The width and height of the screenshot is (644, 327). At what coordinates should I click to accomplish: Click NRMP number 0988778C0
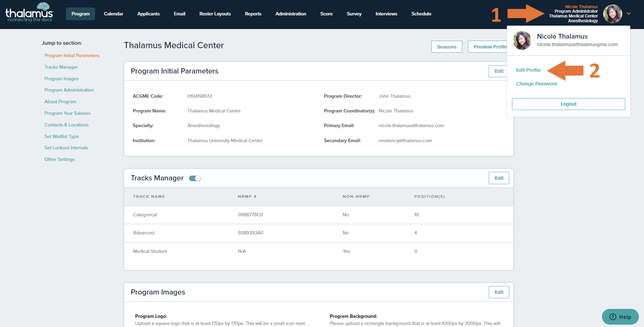250,215
